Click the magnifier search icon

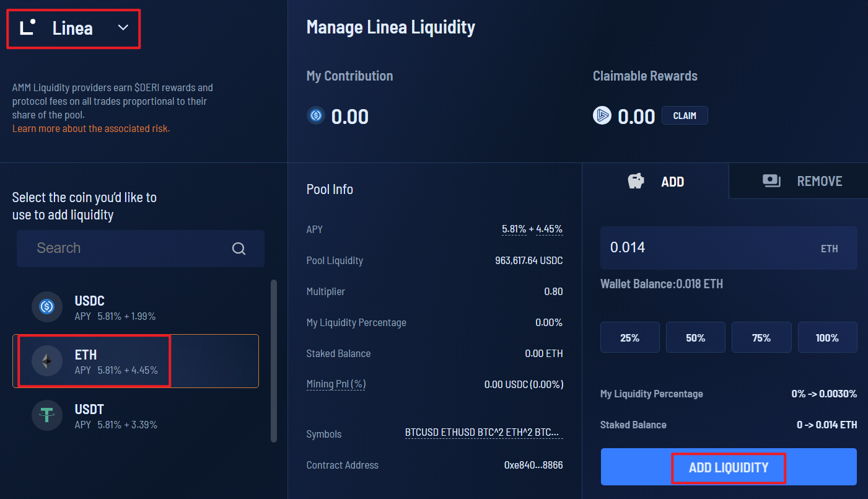239,249
